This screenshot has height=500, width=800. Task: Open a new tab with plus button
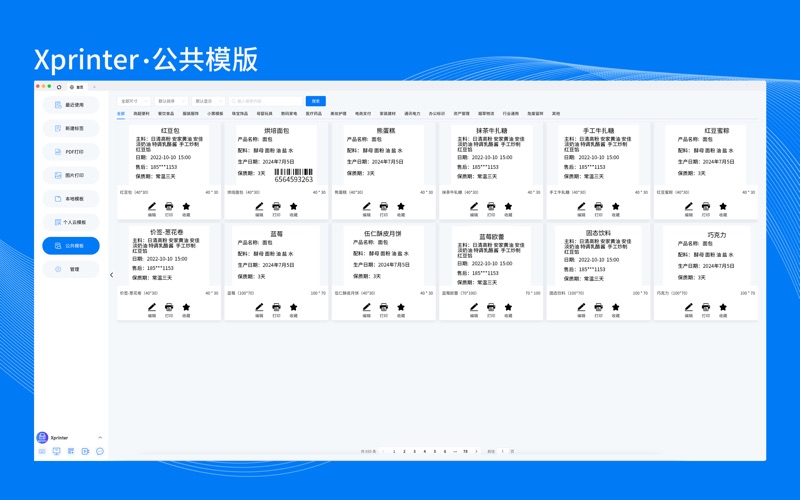tap(94, 87)
